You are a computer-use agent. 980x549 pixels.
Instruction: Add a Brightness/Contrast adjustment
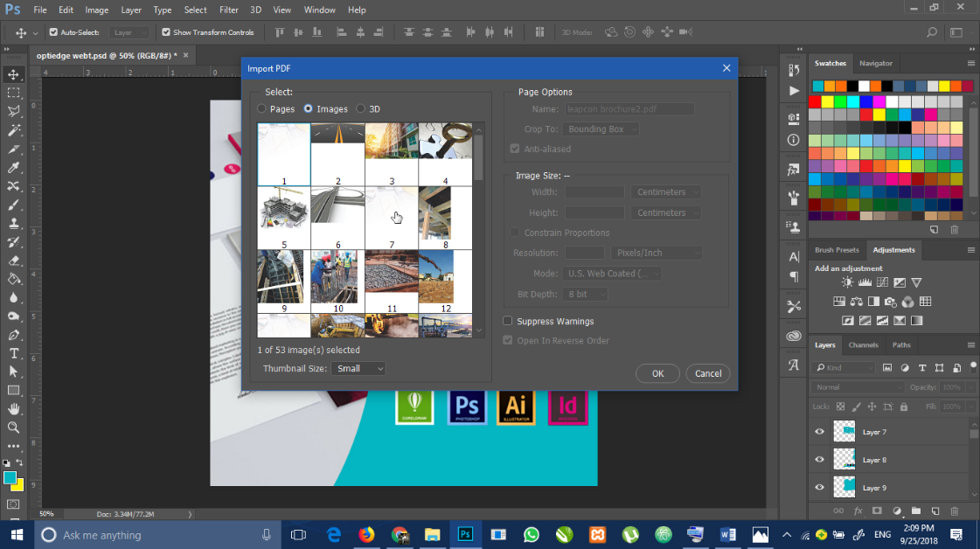tap(847, 282)
